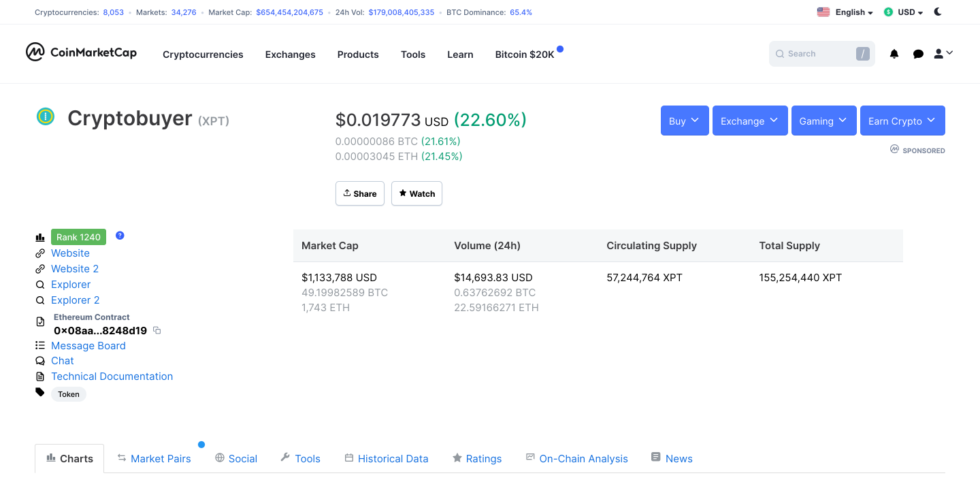Viewport: 980px width, 480px height.
Task: Switch to the Historical Data tab
Action: coord(387,458)
